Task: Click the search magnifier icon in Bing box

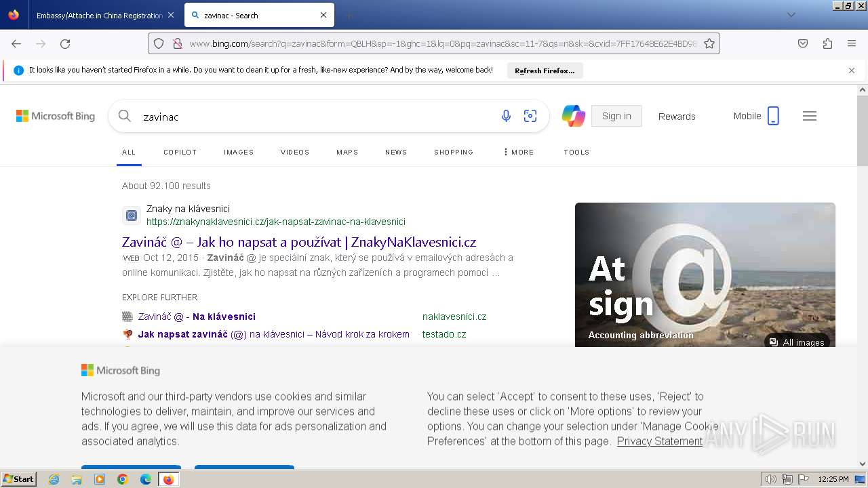Action: coord(125,116)
